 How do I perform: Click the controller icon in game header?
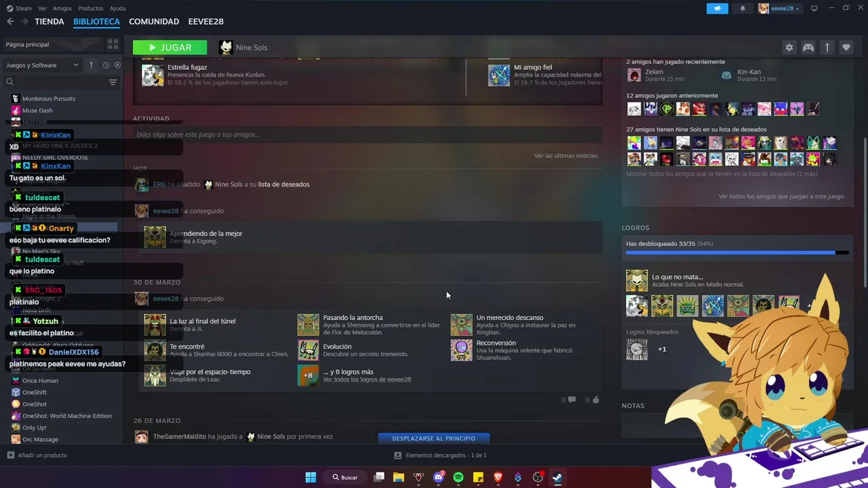tap(808, 47)
